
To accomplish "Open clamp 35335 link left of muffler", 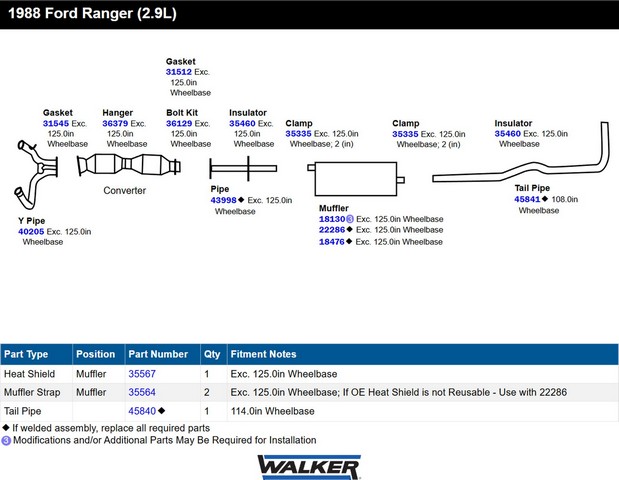I will pyautogui.click(x=298, y=134).
